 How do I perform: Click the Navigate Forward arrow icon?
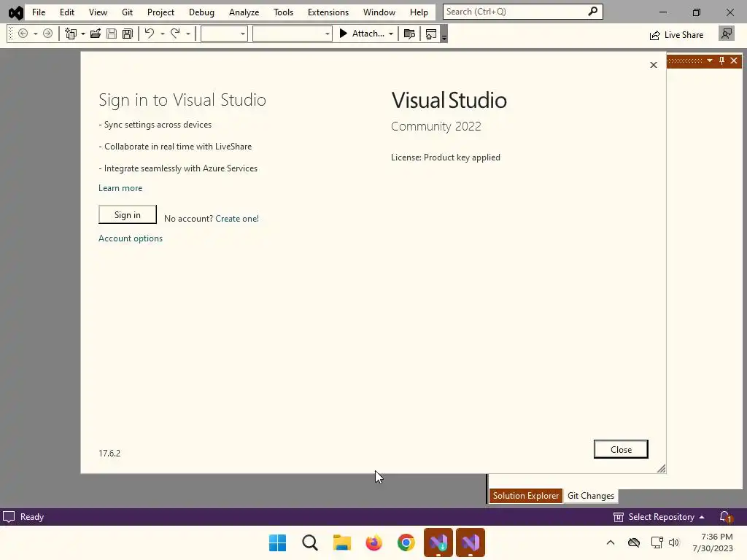click(47, 34)
